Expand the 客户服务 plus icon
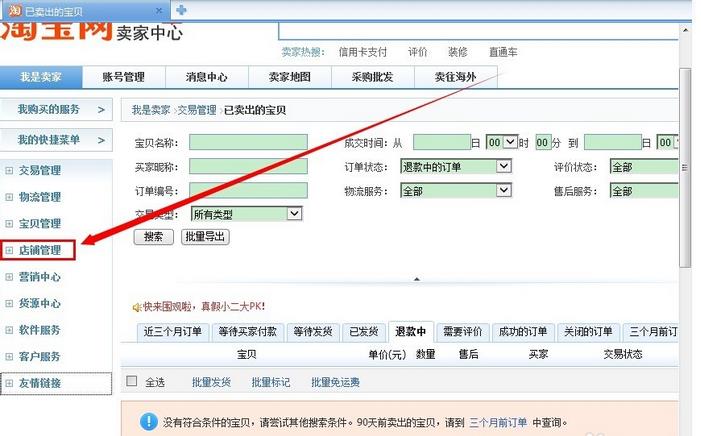The height and width of the screenshot is (436, 701). point(9,357)
